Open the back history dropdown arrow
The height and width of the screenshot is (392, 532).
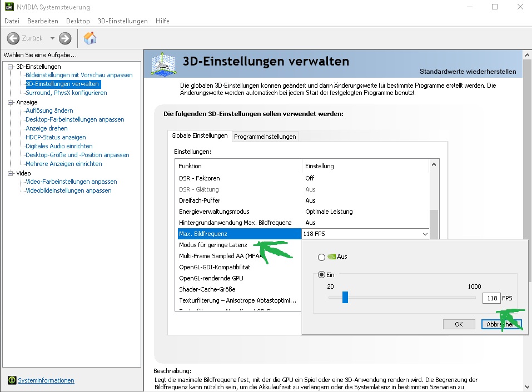(52, 38)
